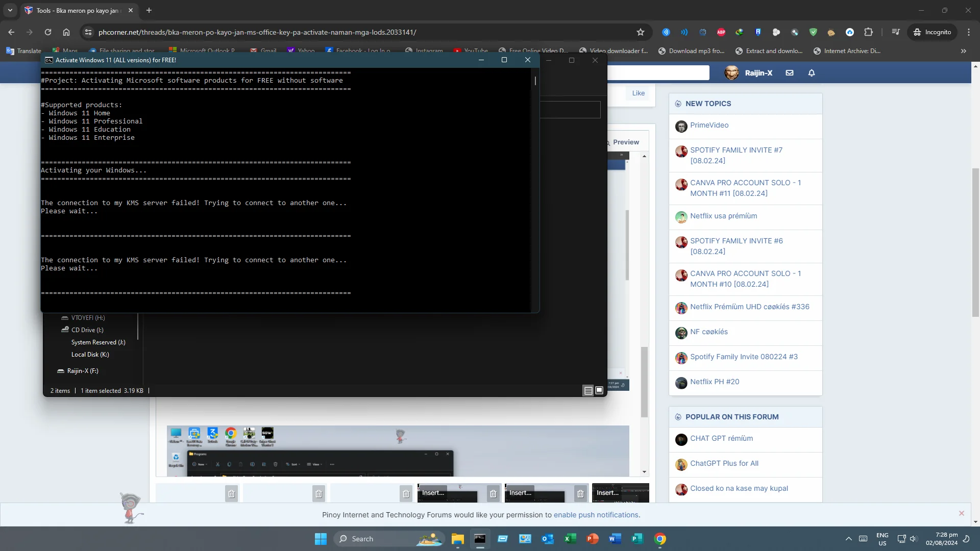Click the Bitwarden shield extension icon
Viewport: 980px width, 551px height.
coord(758,32)
